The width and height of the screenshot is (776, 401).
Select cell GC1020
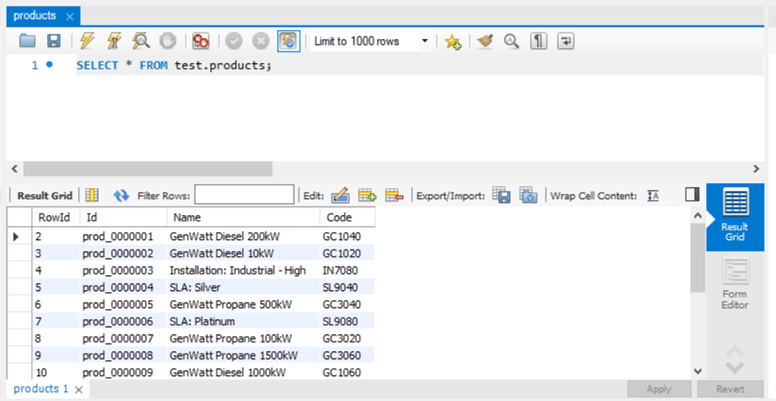click(347, 253)
